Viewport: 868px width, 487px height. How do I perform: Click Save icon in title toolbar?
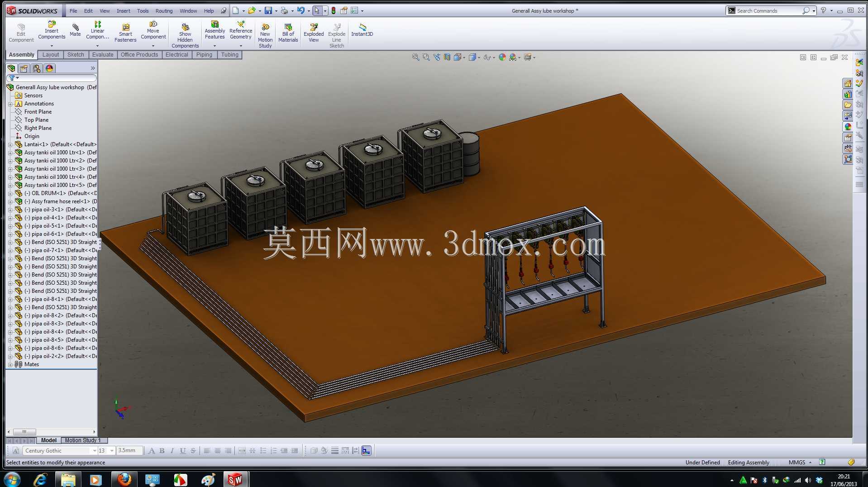coord(268,10)
